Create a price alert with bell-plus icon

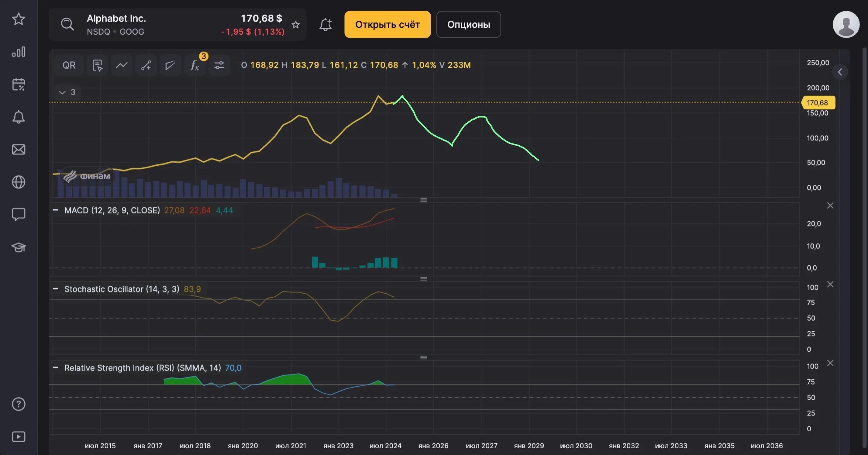(x=325, y=24)
